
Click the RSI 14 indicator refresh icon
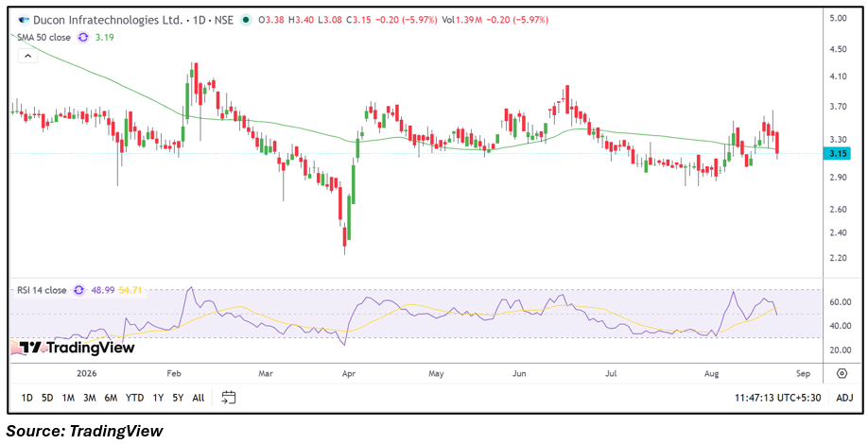point(78,290)
